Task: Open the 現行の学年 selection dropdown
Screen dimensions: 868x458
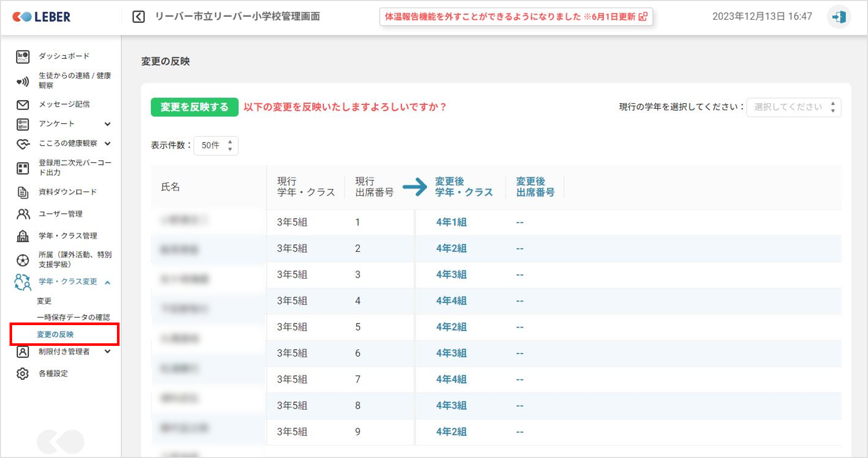Action: [x=794, y=107]
